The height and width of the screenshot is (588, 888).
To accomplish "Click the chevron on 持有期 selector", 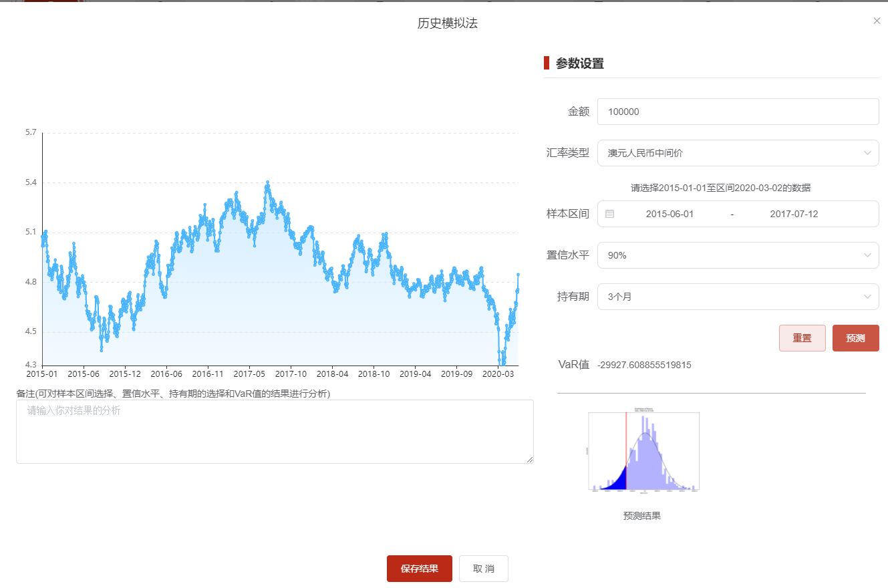I will tap(868, 296).
